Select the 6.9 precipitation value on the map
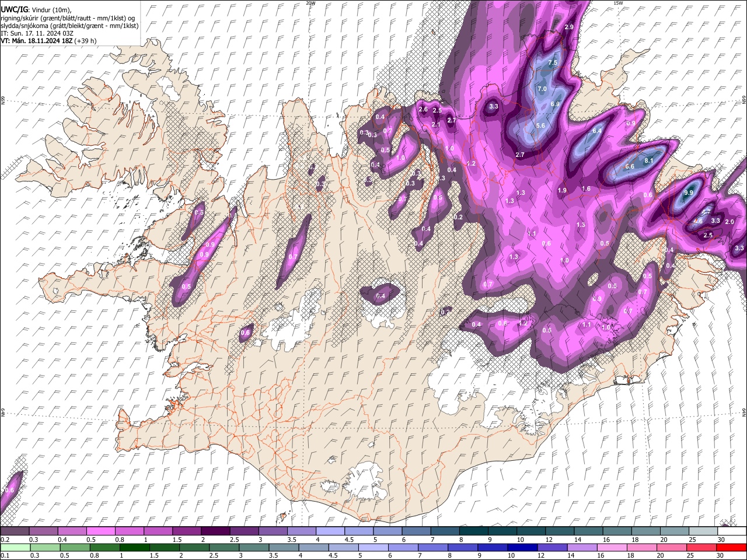The width and height of the screenshot is (747, 560). (x=556, y=104)
